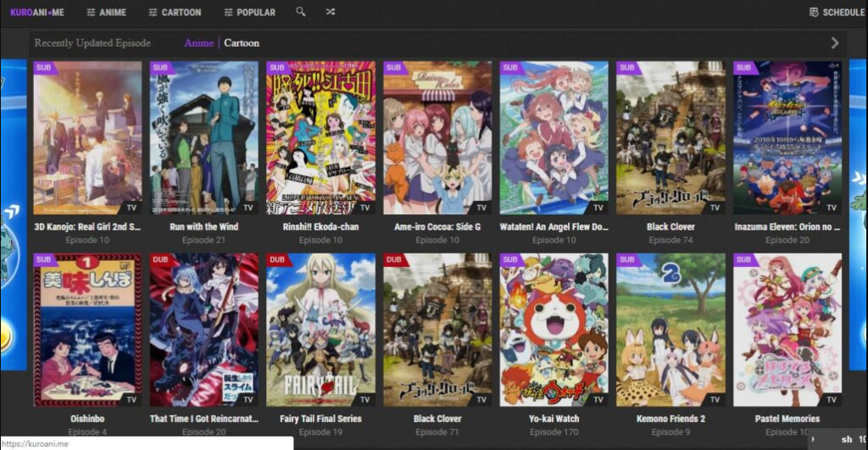Go to KuroAni.me home logo
868x450 pixels.
pos(37,12)
